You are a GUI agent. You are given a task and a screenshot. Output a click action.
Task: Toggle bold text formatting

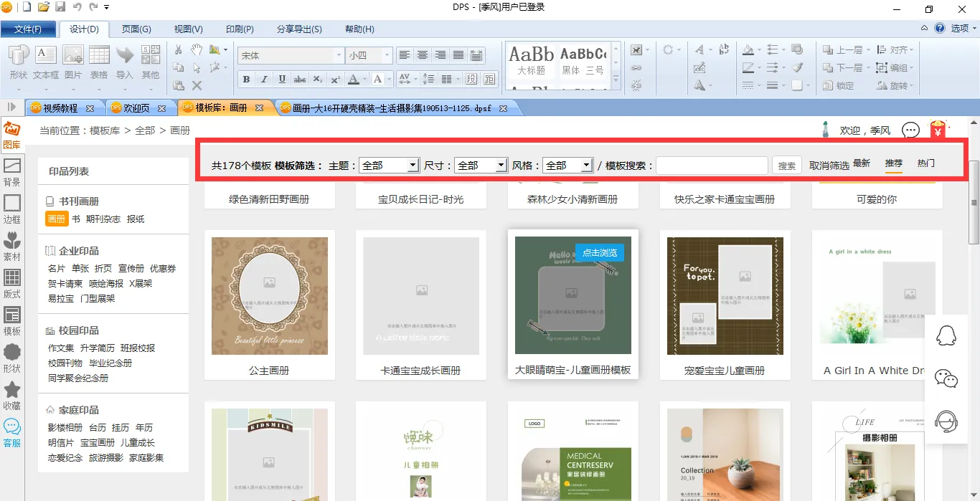pyautogui.click(x=247, y=80)
